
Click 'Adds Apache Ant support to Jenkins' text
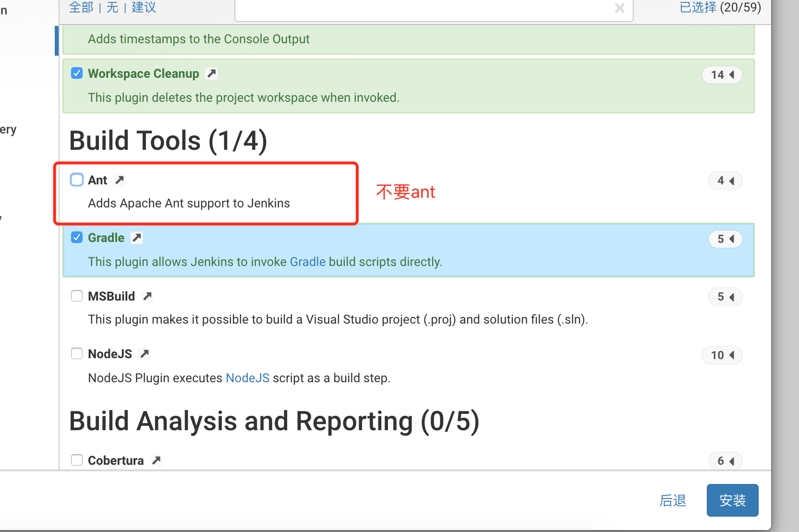189,203
